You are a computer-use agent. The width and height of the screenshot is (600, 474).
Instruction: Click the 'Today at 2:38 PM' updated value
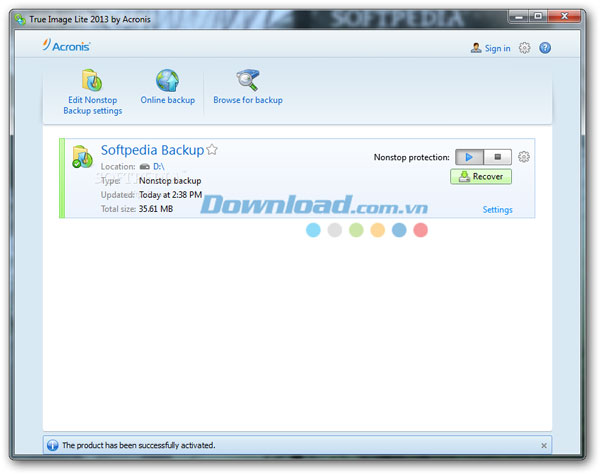pos(170,195)
